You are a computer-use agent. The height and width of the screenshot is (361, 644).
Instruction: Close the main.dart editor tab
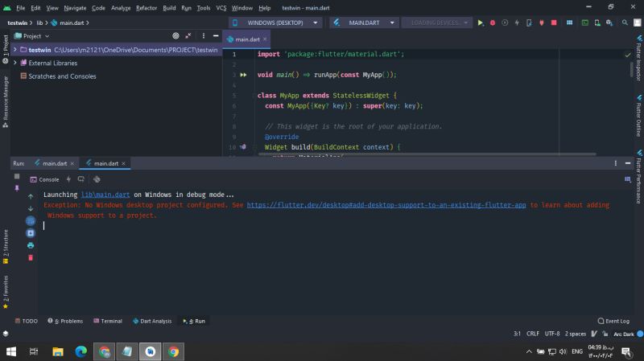[x=265, y=39]
